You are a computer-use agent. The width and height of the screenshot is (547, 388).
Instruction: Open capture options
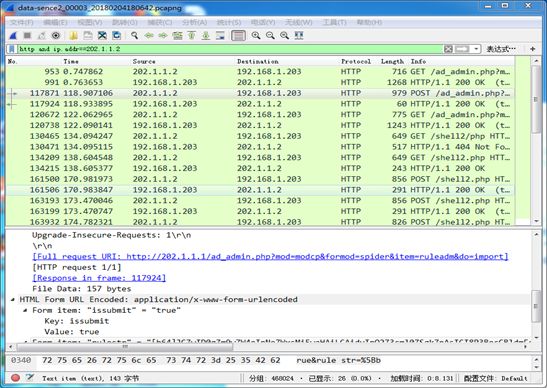click(x=56, y=36)
